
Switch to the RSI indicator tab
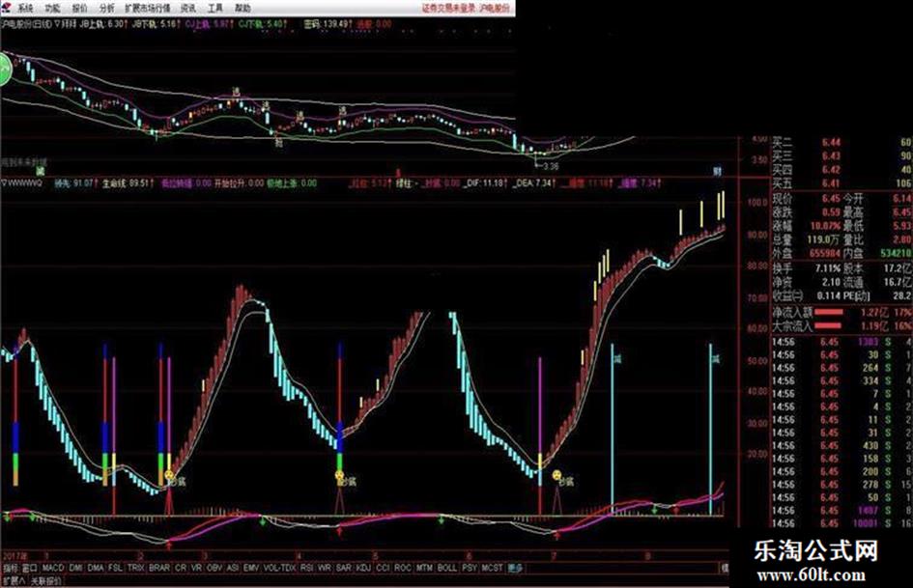(307, 567)
